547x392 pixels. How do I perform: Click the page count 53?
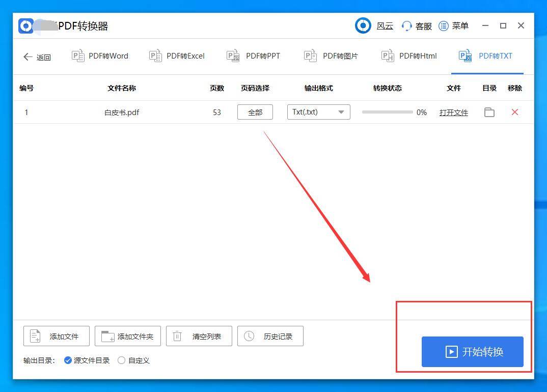pos(217,113)
